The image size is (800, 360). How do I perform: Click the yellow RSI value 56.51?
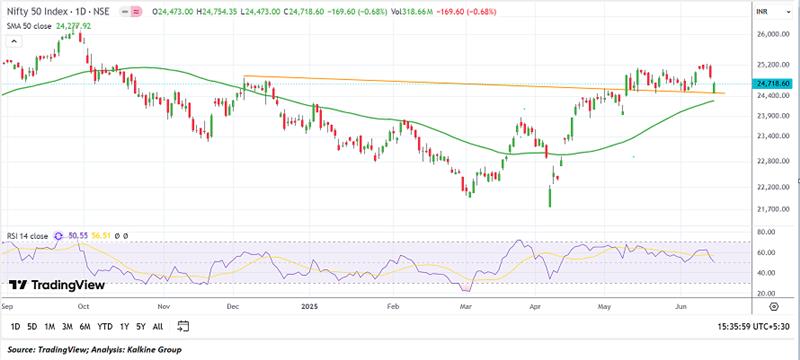click(x=100, y=236)
